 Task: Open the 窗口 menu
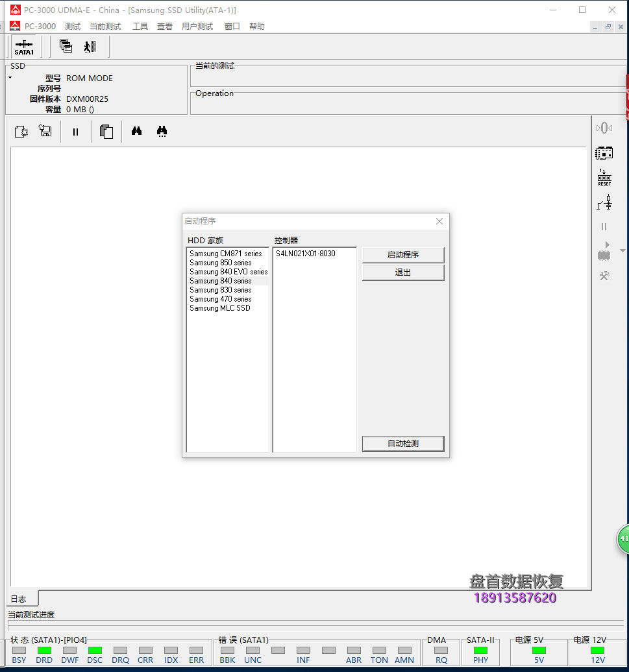tap(232, 26)
